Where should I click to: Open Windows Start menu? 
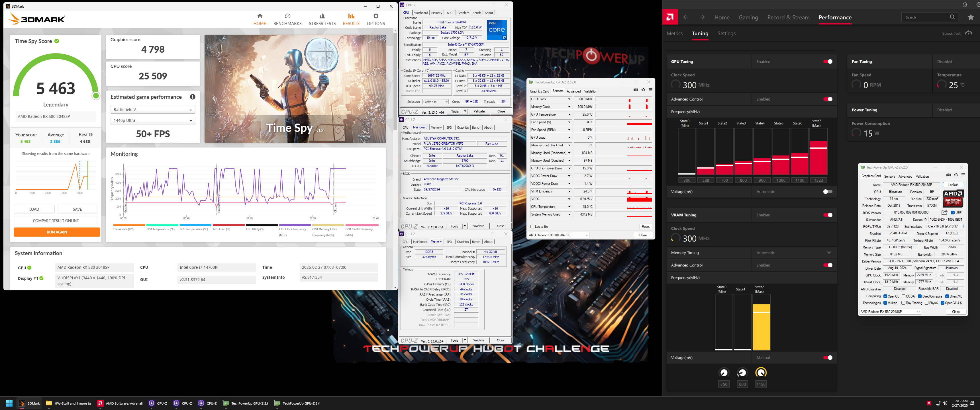(x=9, y=403)
